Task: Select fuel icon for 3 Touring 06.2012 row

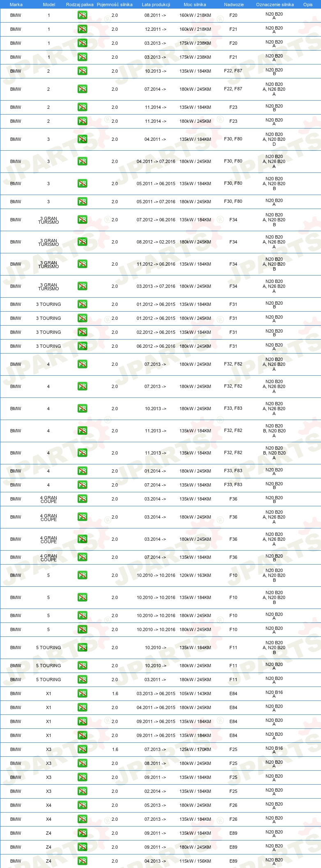Action: pyautogui.click(x=82, y=346)
